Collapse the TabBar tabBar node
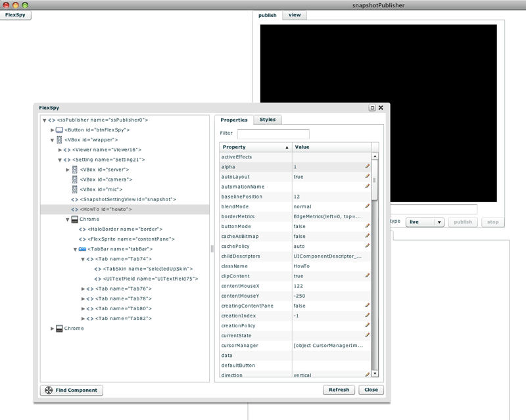The image size is (526, 420). (x=75, y=249)
